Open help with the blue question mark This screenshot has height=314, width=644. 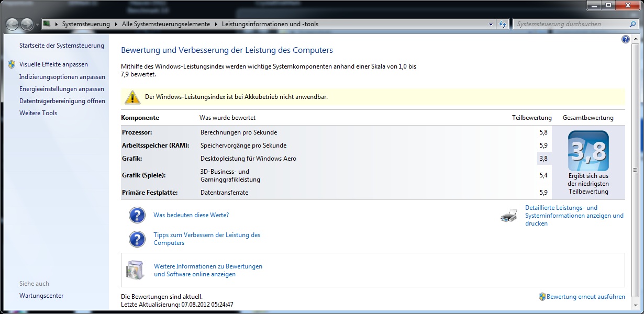pos(625,39)
